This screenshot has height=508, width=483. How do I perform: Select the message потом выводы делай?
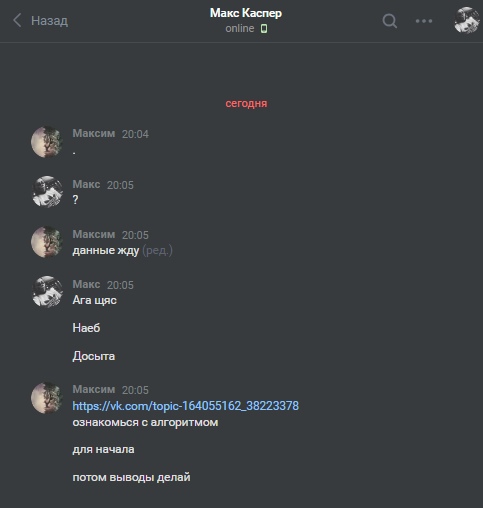[x=131, y=477]
